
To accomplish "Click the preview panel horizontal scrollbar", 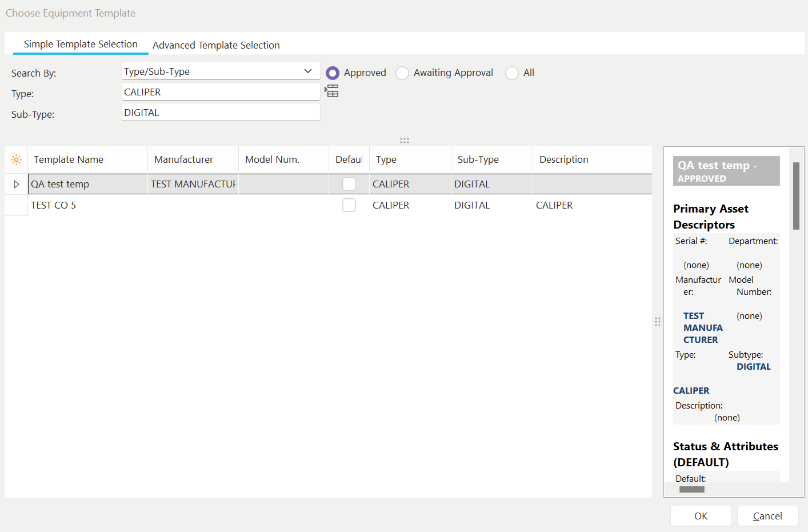I will [691, 489].
